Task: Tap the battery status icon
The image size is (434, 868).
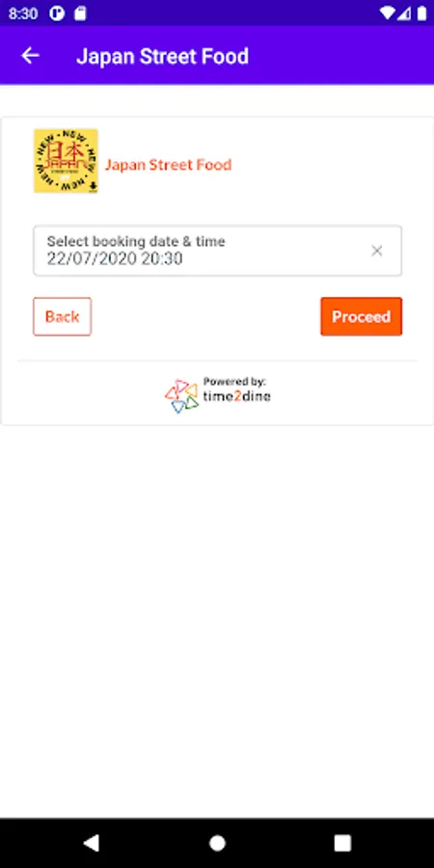Action: (x=420, y=14)
